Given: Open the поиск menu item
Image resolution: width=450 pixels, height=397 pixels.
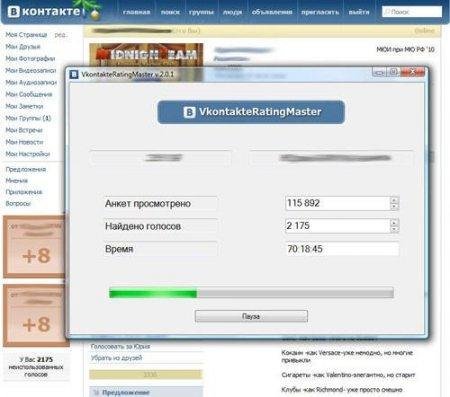Looking at the screenshot, I should (170, 12).
